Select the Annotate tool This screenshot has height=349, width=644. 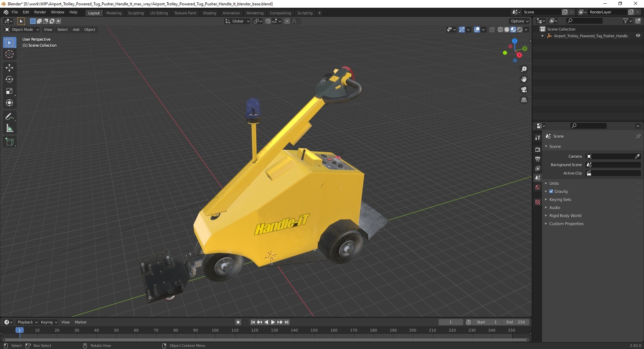9,116
